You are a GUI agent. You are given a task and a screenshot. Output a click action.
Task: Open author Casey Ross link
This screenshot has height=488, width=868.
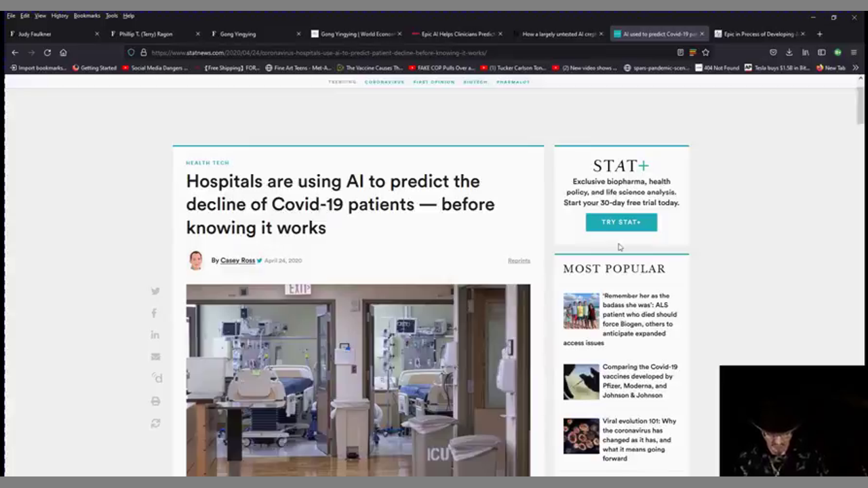[237, 260]
